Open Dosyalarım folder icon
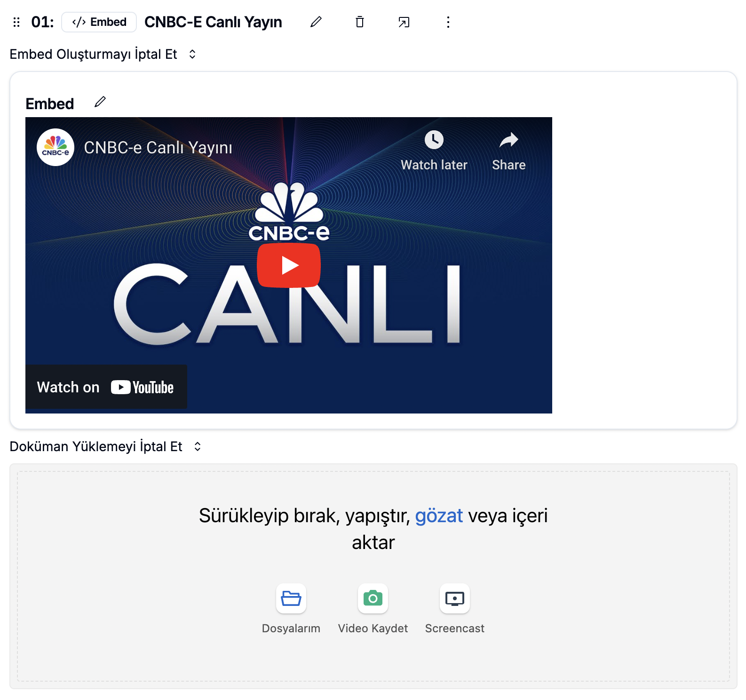This screenshot has height=700, width=746. pyautogui.click(x=291, y=598)
